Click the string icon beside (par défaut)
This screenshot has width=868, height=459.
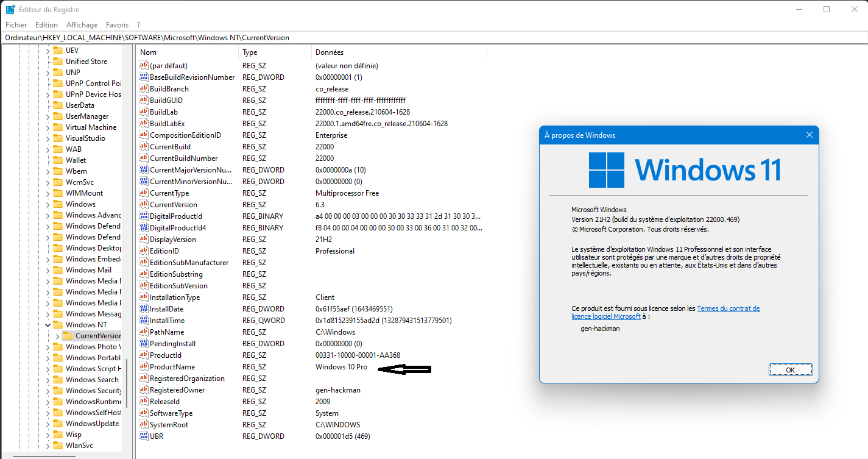[144, 66]
